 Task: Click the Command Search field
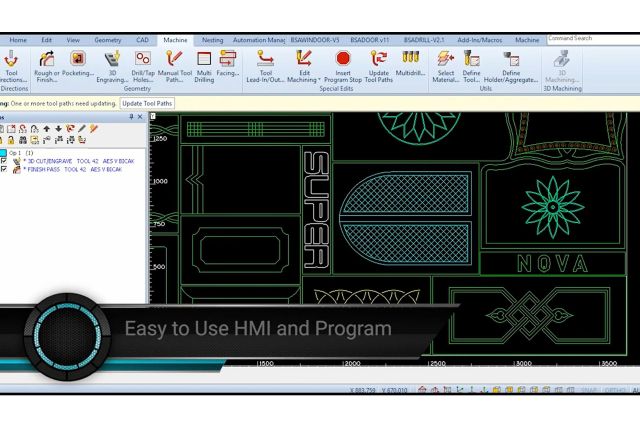tap(590, 39)
